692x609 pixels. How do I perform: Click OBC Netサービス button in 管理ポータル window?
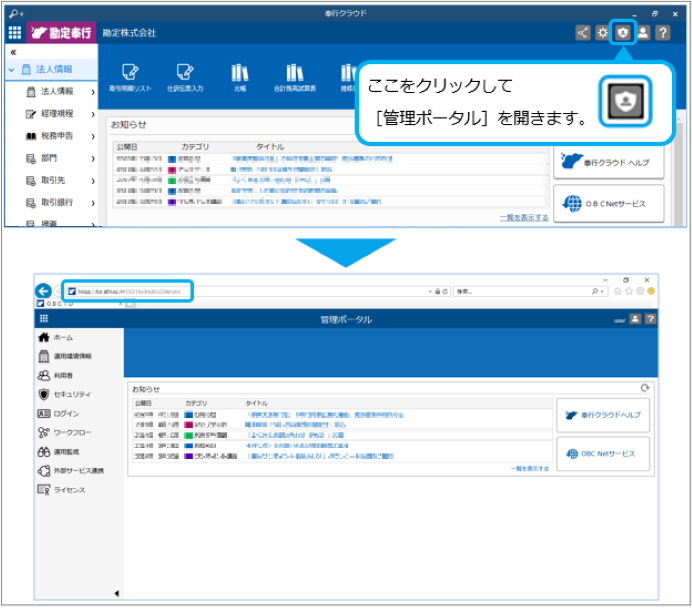coord(603,454)
